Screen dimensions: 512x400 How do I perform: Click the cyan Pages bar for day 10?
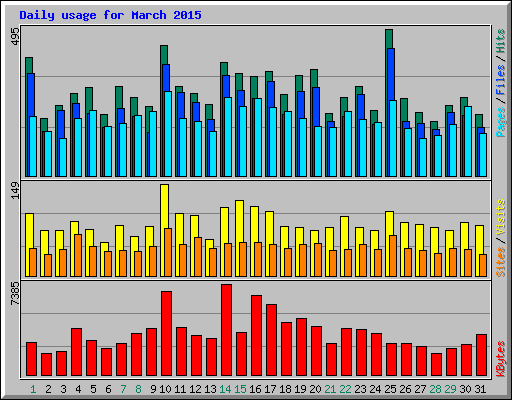168,134
